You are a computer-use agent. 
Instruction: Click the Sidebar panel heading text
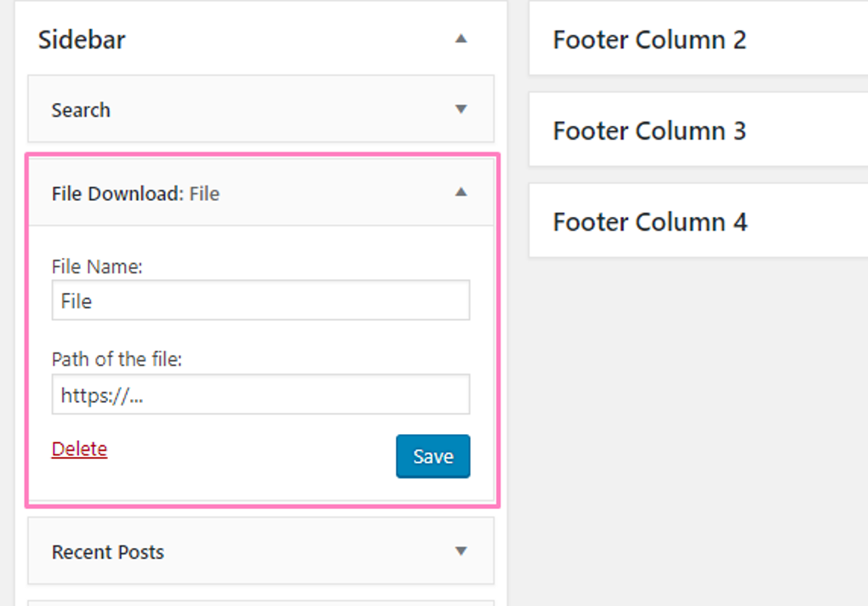82,40
